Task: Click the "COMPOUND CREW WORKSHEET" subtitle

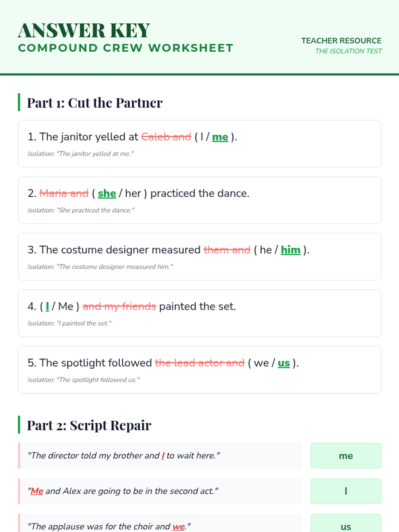Action: click(126, 48)
